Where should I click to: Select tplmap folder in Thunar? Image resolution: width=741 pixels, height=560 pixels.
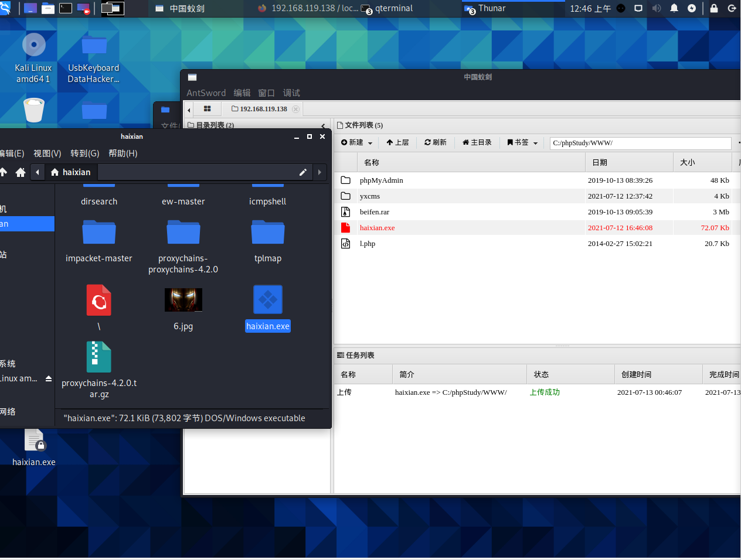click(x=268, y=241)
